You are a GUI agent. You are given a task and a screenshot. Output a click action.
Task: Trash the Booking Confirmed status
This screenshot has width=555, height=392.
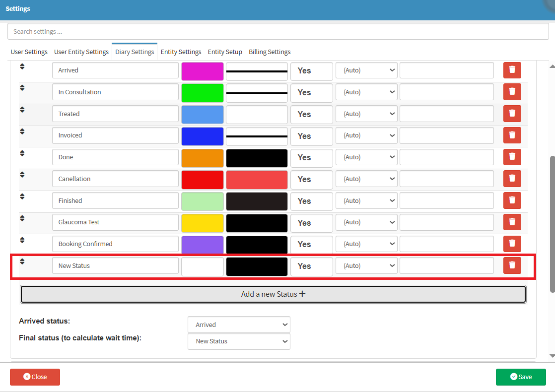point(512,244)
